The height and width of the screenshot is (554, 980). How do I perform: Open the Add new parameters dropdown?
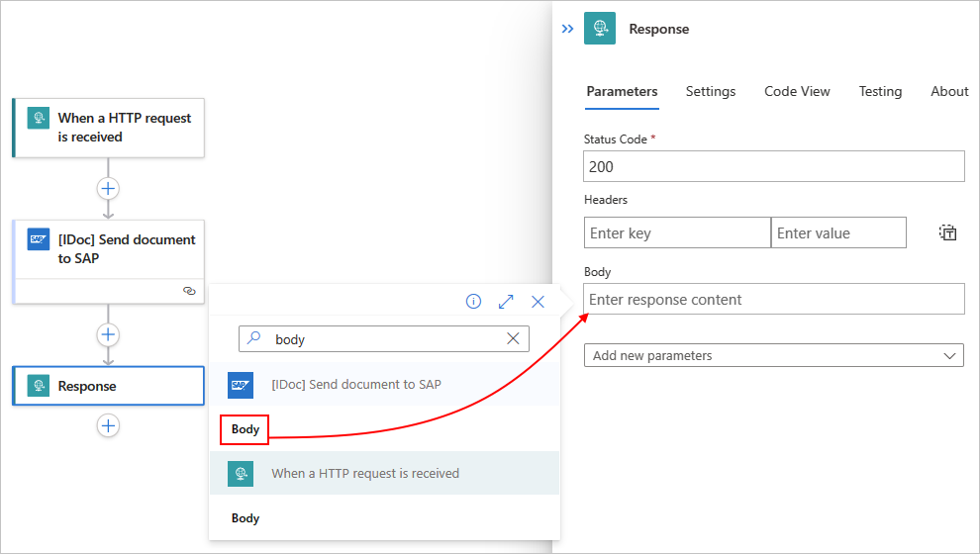point(774,355)
